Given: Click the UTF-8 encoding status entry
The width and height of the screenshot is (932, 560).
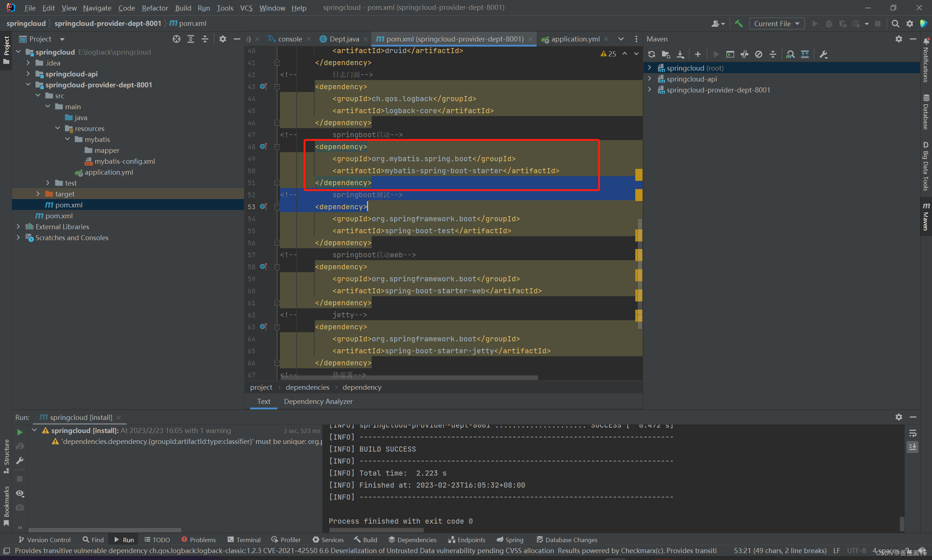Looking at the screenshot, I should [x=856, y=551].
